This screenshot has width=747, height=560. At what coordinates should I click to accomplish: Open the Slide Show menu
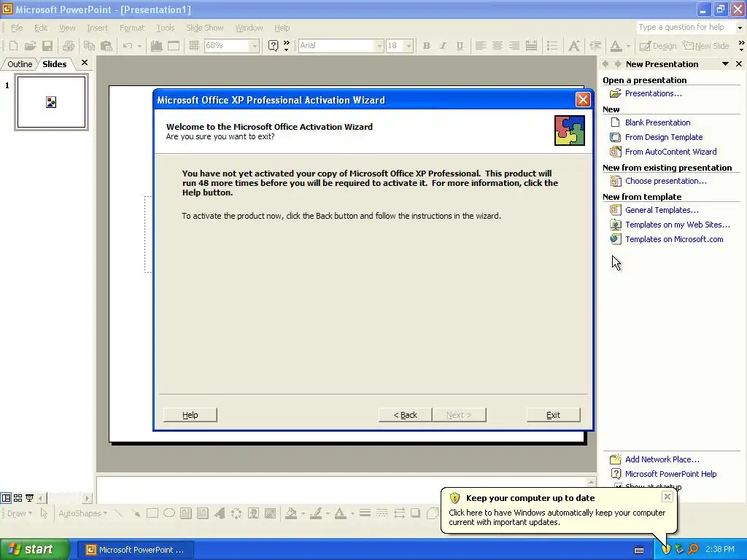(204, 28)
